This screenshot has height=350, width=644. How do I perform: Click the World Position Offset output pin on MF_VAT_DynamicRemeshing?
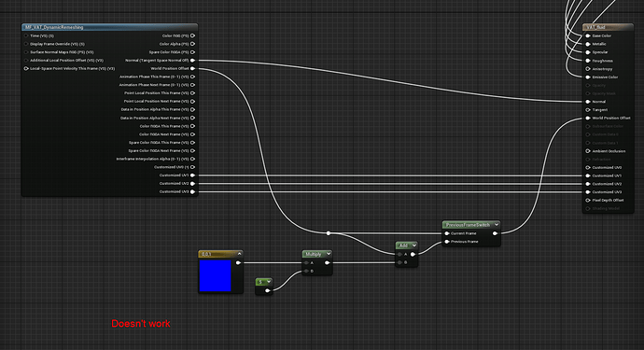192,69
